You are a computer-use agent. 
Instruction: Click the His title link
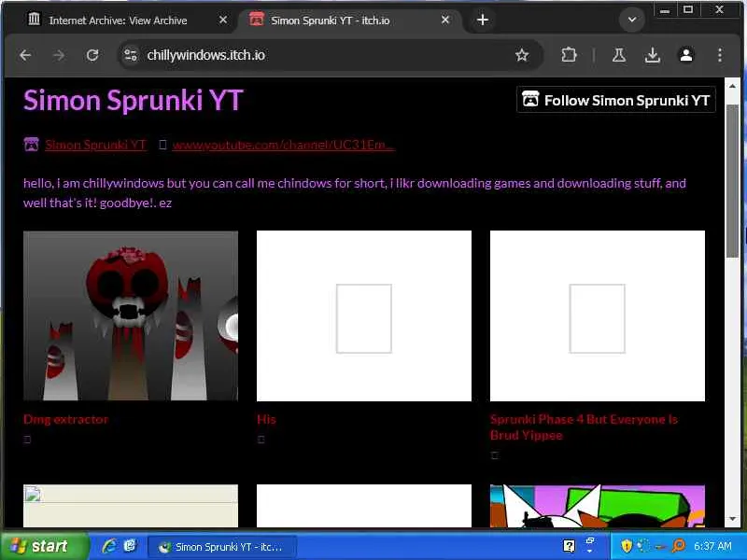(x=266, y=419)
